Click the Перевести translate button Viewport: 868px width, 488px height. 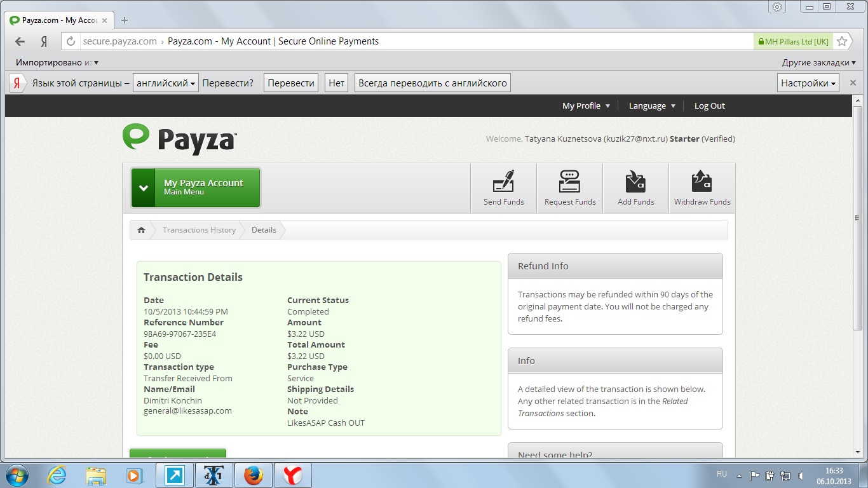291,83
